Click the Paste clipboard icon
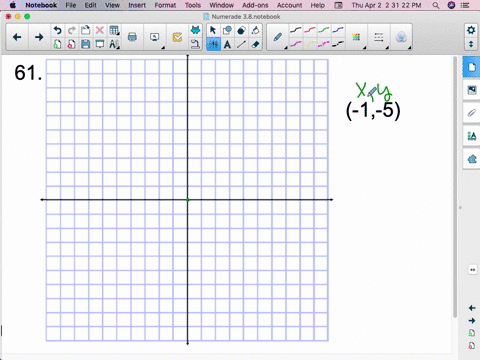480x360 pixels. coord(86,30)
